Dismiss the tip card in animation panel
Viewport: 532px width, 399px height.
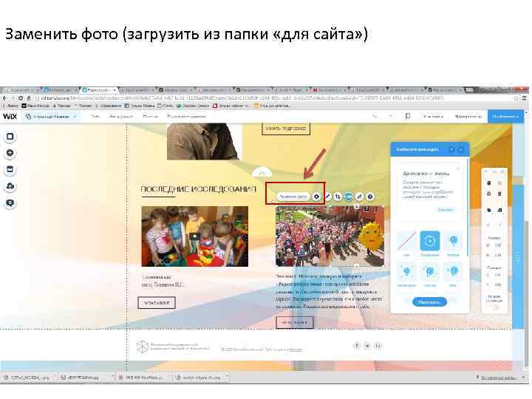[458, 168]
